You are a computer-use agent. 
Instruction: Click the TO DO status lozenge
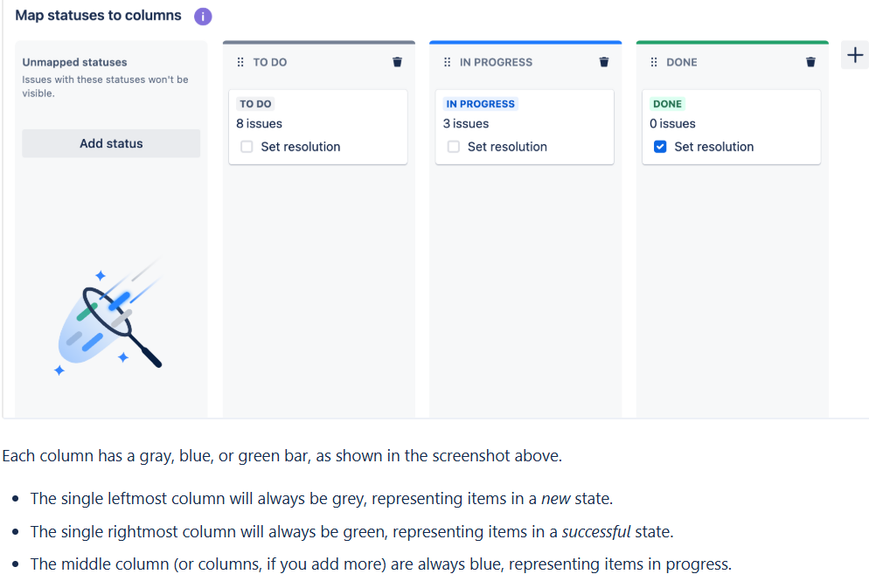(x=254, y=103)
